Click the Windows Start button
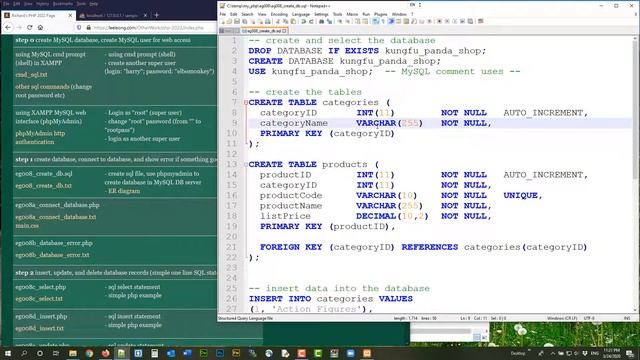Screen dimensions: 640x360 click(x=7, y=353)
